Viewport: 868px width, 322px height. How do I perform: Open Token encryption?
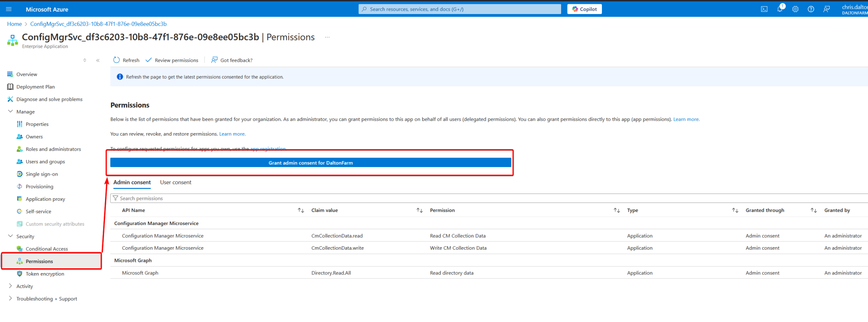(45, 274)
